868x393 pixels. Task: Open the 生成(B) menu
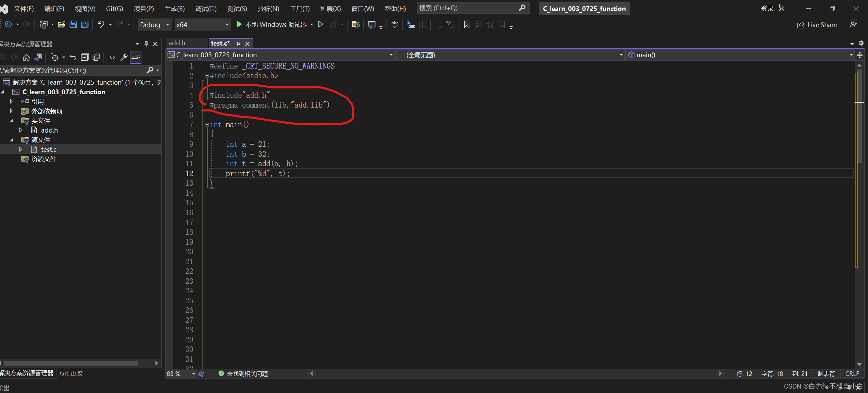[x=174, y=9]
